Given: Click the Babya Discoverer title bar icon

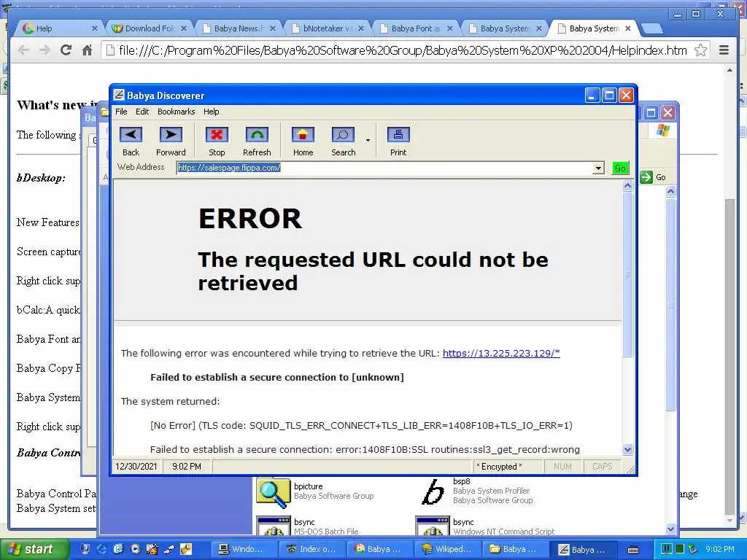Looking at the screenshot, I should click(119, 96).
